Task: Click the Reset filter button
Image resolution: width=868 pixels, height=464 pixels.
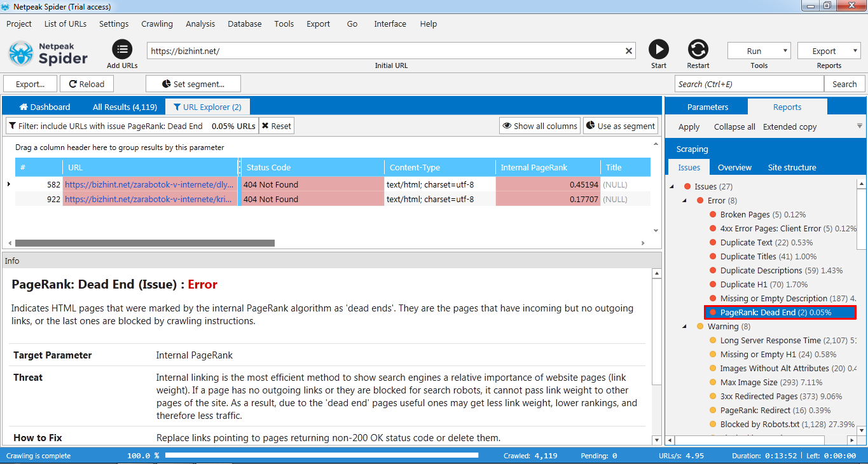Action: click(277, 126)
